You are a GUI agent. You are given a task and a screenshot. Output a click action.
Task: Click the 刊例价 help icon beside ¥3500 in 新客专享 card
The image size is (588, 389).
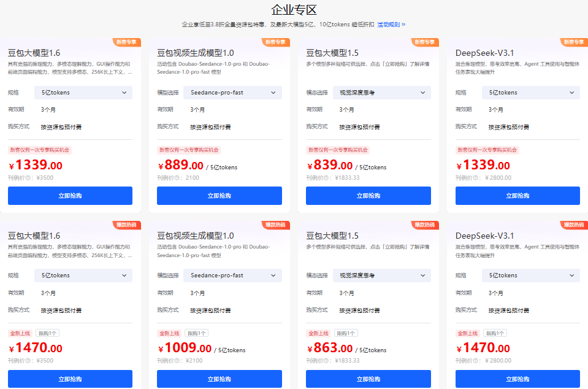tap(28, 178)
